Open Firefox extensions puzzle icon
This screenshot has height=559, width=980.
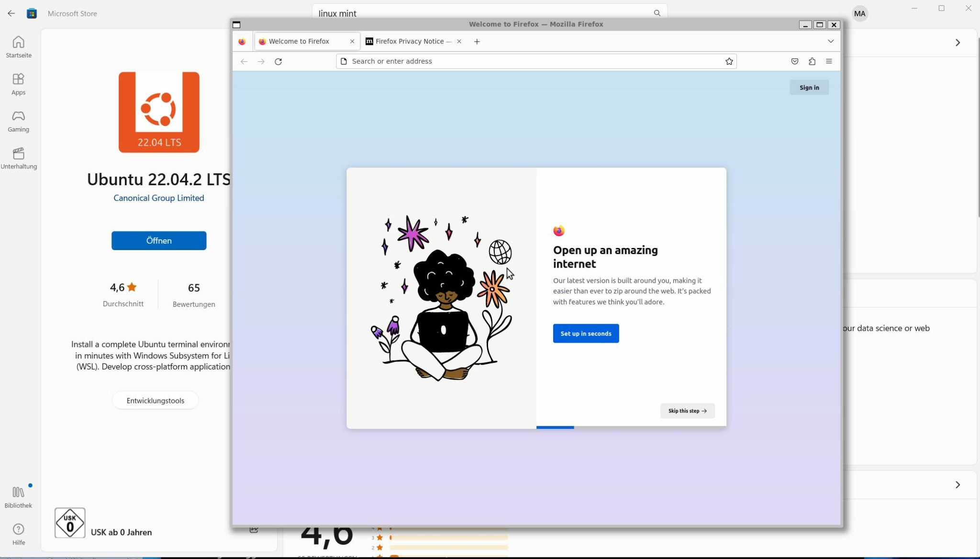click(x=812, y=61)
